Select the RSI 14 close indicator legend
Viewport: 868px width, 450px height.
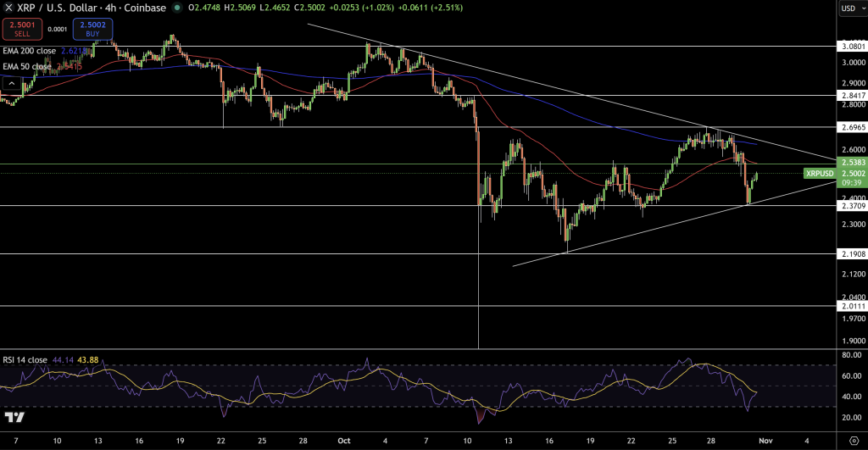pos(25,360)
